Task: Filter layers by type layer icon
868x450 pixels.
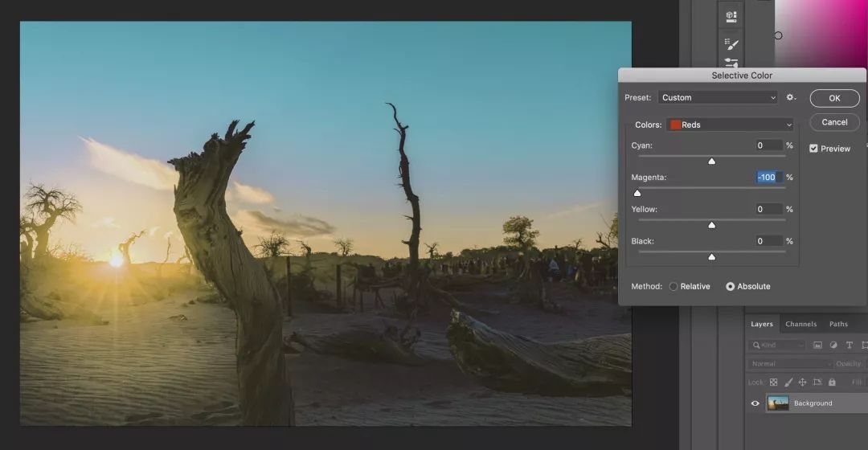Action: pyautogui.click(x=848, y=345)
